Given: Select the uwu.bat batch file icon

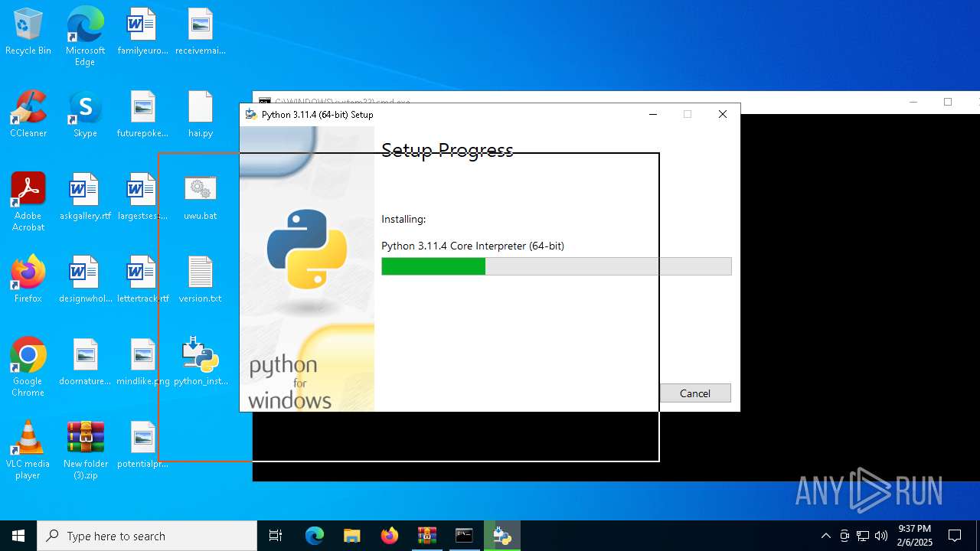Looking at the screenshot, I should click(x=201, y=197).
